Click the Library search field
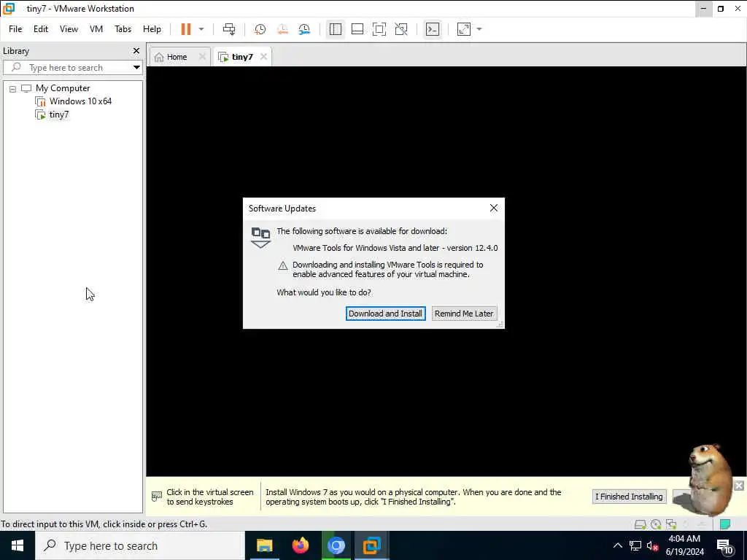Viewport: 747px width, 560px height. click(x=66, y=68)
